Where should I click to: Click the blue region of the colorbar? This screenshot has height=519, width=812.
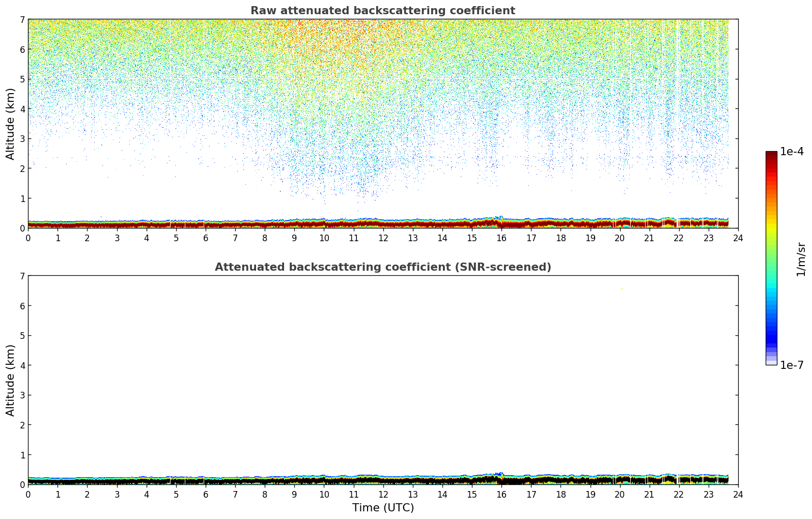[x=771, y=326]
